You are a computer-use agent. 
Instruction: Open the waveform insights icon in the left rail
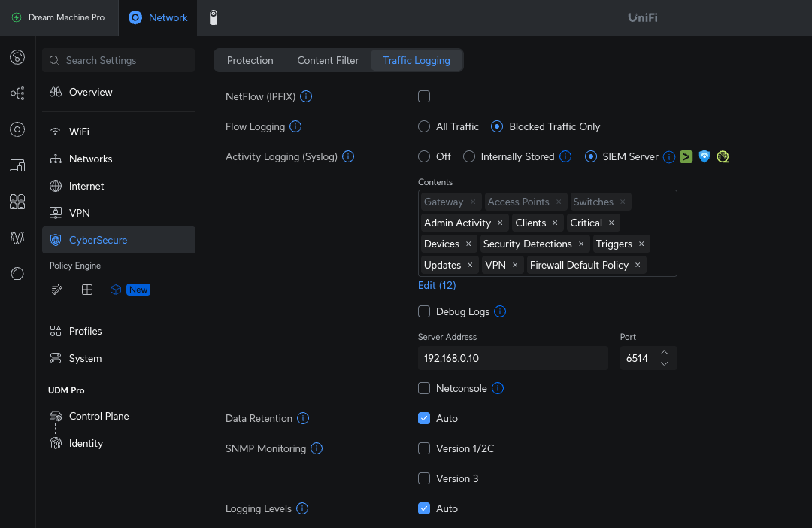pos(17,238)
